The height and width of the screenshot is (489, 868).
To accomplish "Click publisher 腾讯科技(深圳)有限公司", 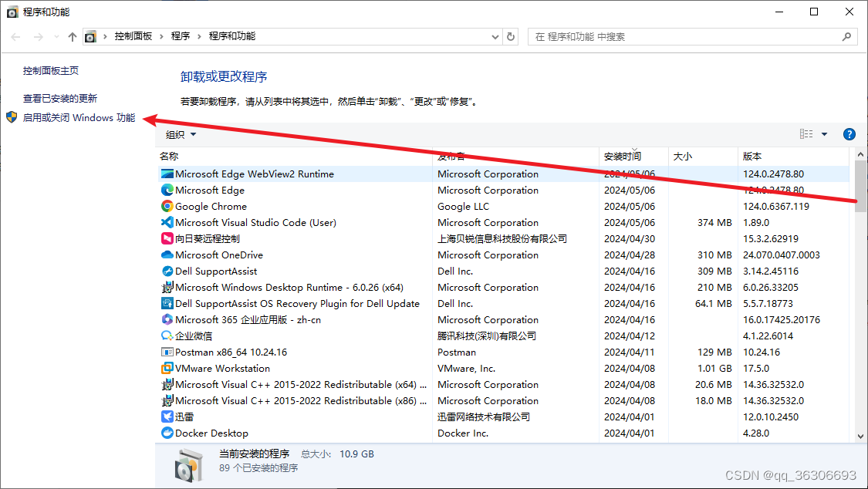I will [487, 336].
